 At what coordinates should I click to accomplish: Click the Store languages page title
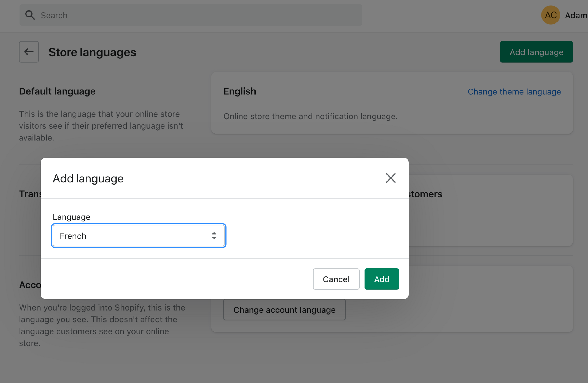pos(92,52)
